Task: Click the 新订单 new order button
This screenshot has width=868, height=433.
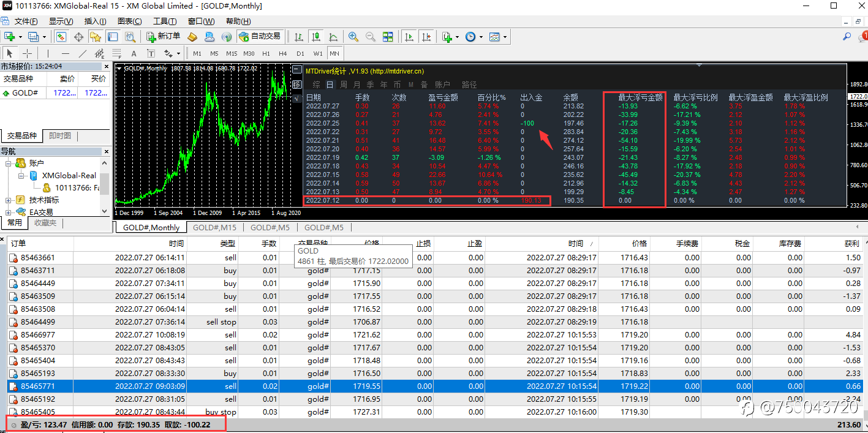Action: (163, 37)
